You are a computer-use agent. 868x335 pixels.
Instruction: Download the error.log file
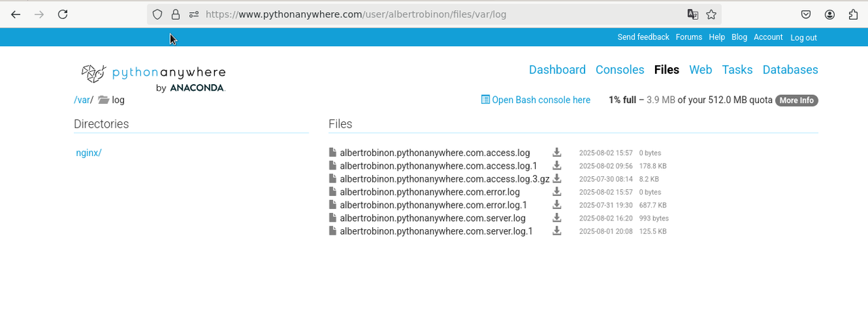(557, 192)
